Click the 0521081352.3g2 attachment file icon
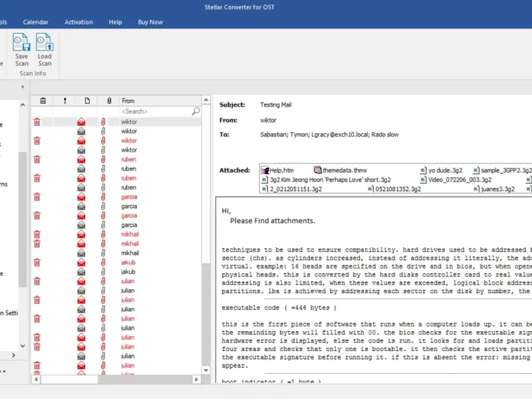This screenshot has width=532, height=399. [x=370, y=189]
